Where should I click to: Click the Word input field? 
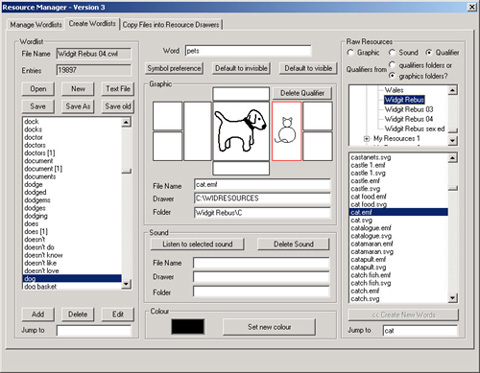point(248,51)
